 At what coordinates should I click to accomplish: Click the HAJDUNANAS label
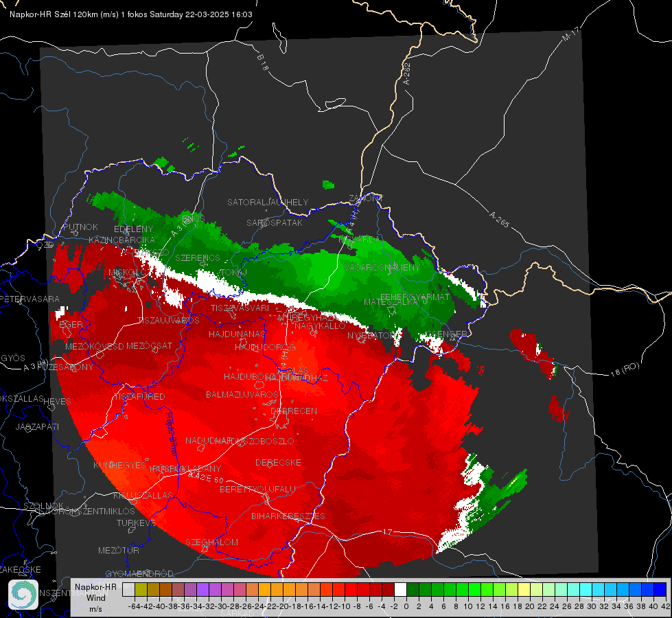pyautogui.click(x=237, y=334)
